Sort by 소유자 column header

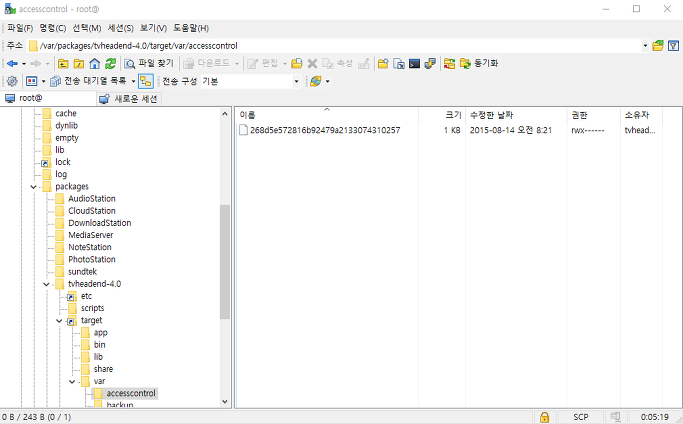[641, 115]
